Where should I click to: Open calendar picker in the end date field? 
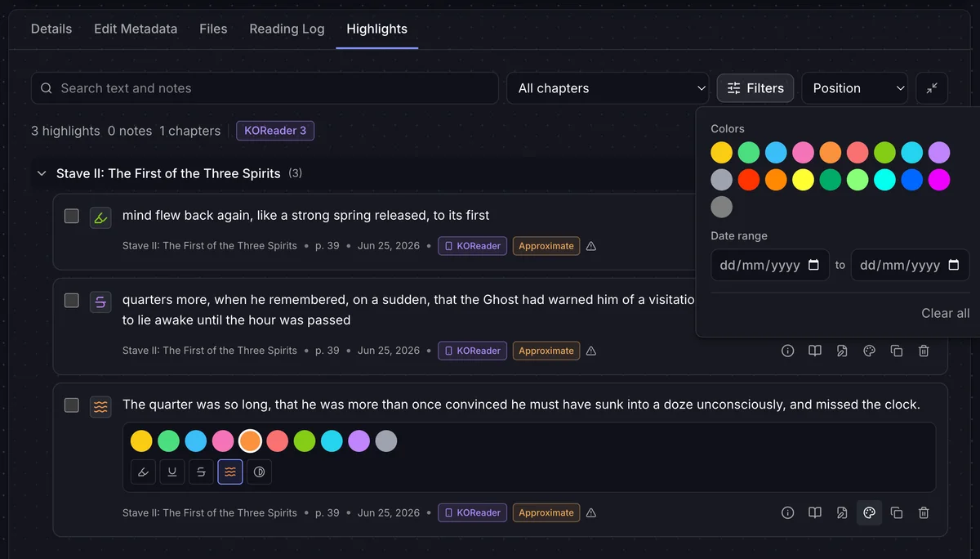click(954, 265)
